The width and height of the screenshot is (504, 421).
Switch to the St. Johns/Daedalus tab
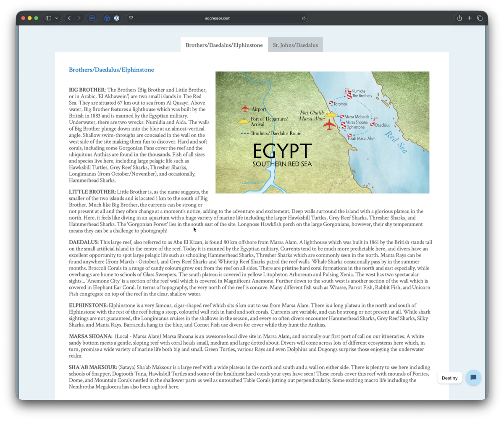pos(295,45)
